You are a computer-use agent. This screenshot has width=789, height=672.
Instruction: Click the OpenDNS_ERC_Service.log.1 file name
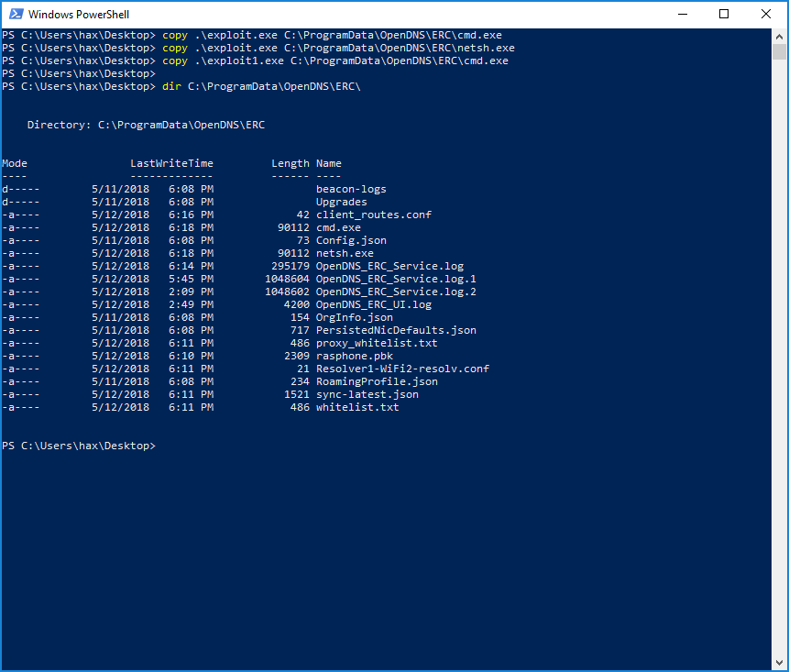pos(396,279)
